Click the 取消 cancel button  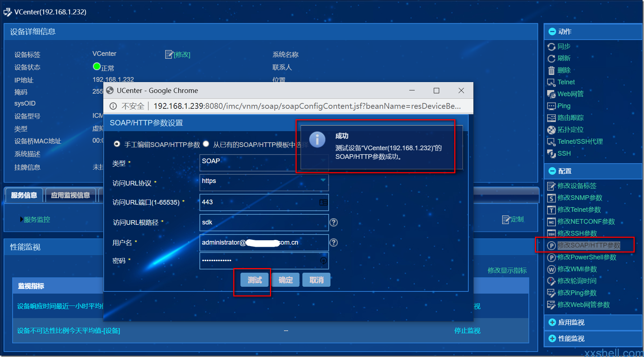pyautogui.click(x=317, y=280)
